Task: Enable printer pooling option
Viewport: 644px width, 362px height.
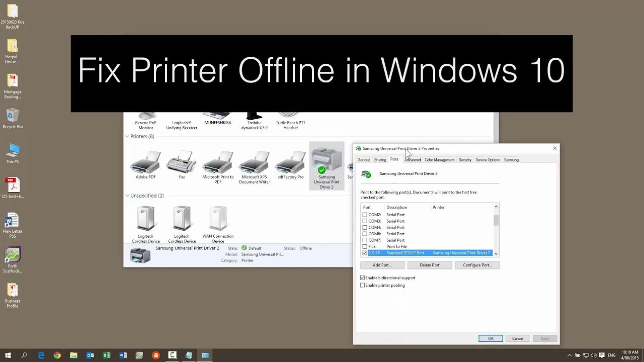Action: pos(363,285)
